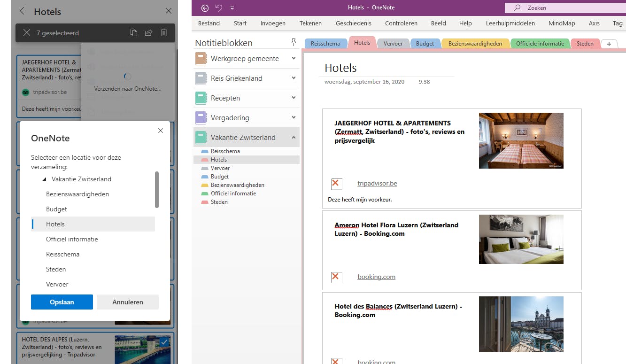This screenshot has width=626, height=364.
Task: Uncheck the Hotel des Alpes card checkbox
Action: tap(164, 342)
